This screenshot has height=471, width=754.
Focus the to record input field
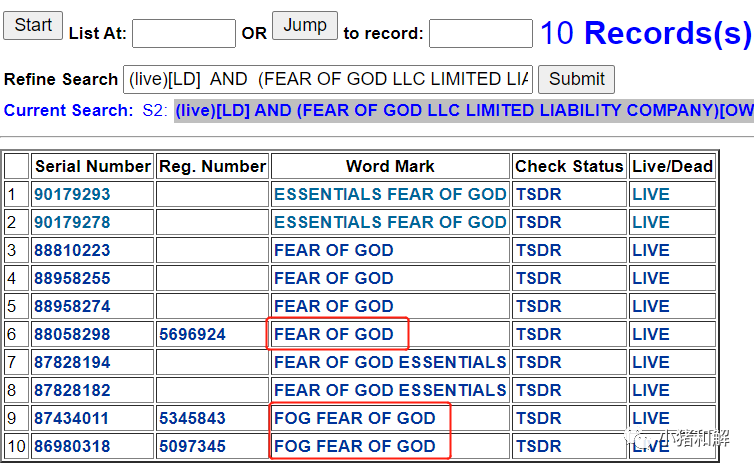coord(481,33)
